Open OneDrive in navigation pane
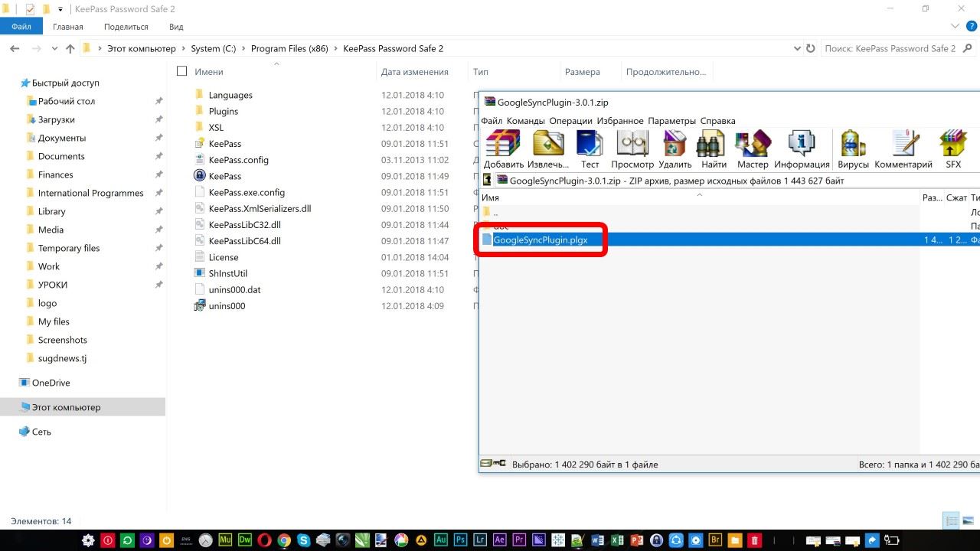The height and width of the screenshot is (551, 980). 51,383
